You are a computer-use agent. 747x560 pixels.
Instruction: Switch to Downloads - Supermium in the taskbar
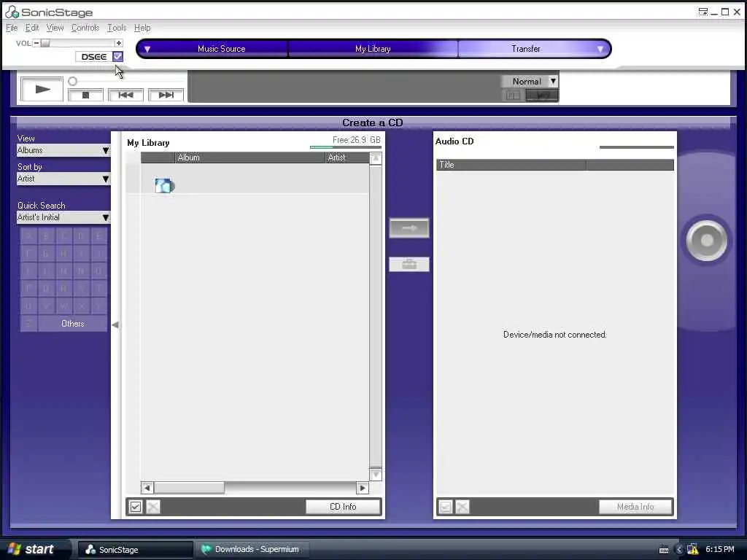[x=252, y=550]
